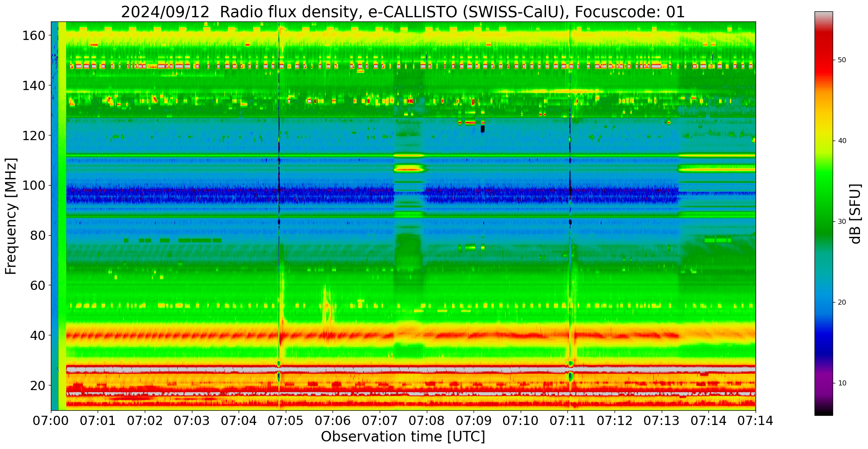
Task: Click the 07:06 time tick label
Action: coord(333,421)
